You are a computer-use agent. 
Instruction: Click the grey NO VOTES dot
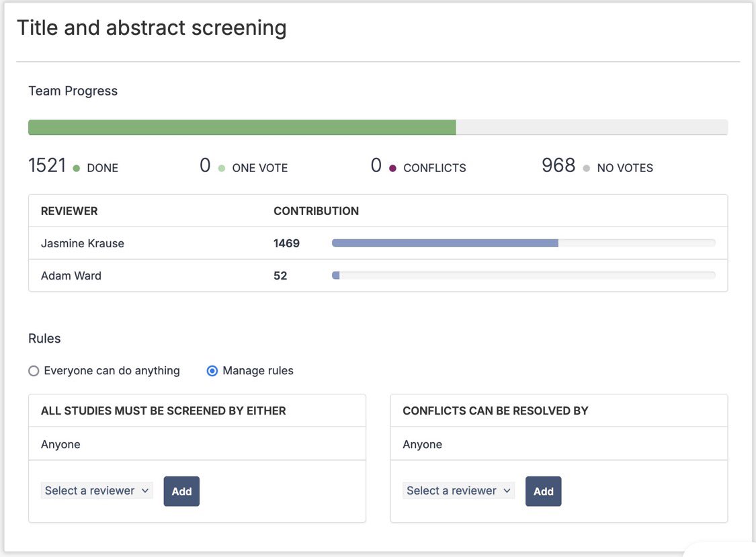586,168
